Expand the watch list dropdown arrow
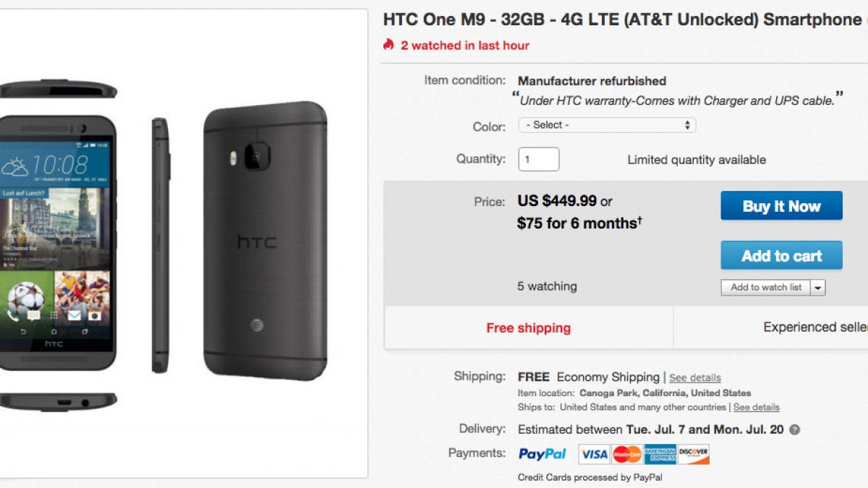Viewport: 868px width, 488px height. click(x=818, y=287)
